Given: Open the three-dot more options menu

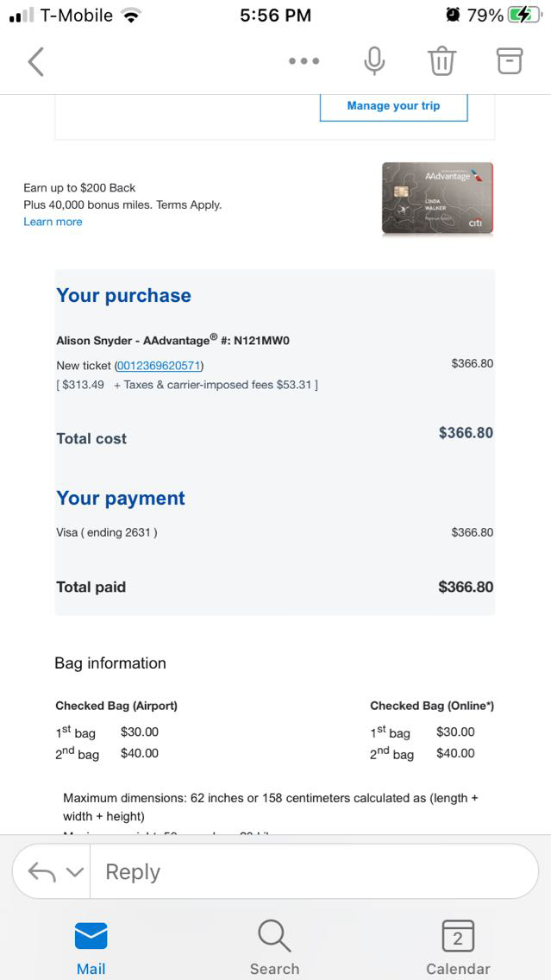Looking at the screenshot, I should pyautogui.click(x=304, y=61).
